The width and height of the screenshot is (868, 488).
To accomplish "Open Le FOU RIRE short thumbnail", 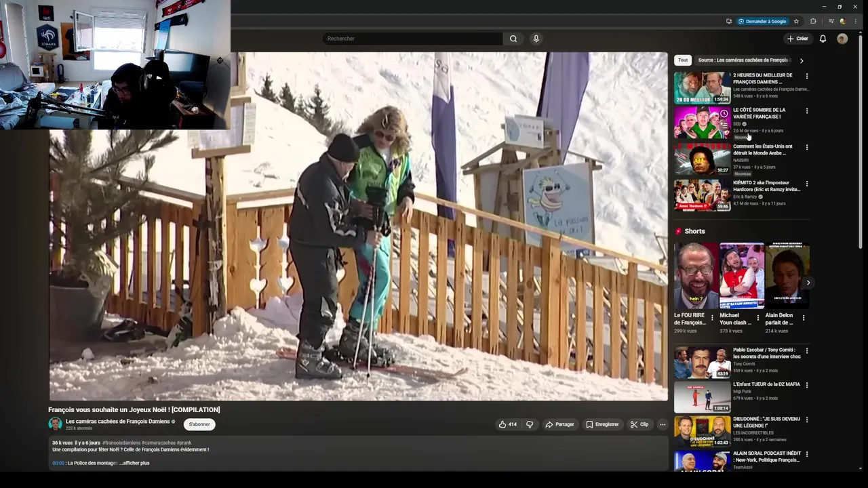I will pos(696,276).
